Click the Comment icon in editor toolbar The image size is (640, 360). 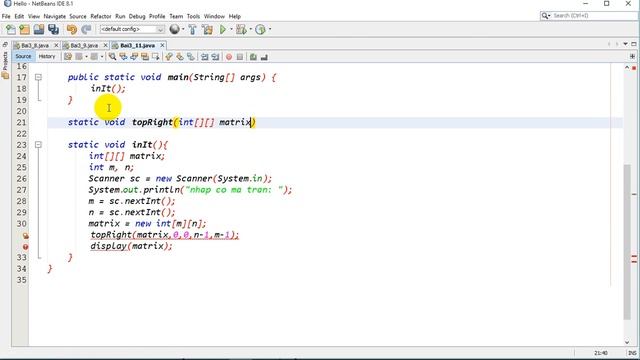(x=253, y=57)
